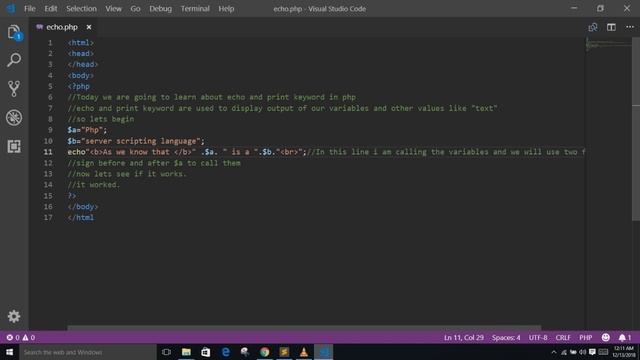
Task: Close the echo.php tab
Action: 89,27
